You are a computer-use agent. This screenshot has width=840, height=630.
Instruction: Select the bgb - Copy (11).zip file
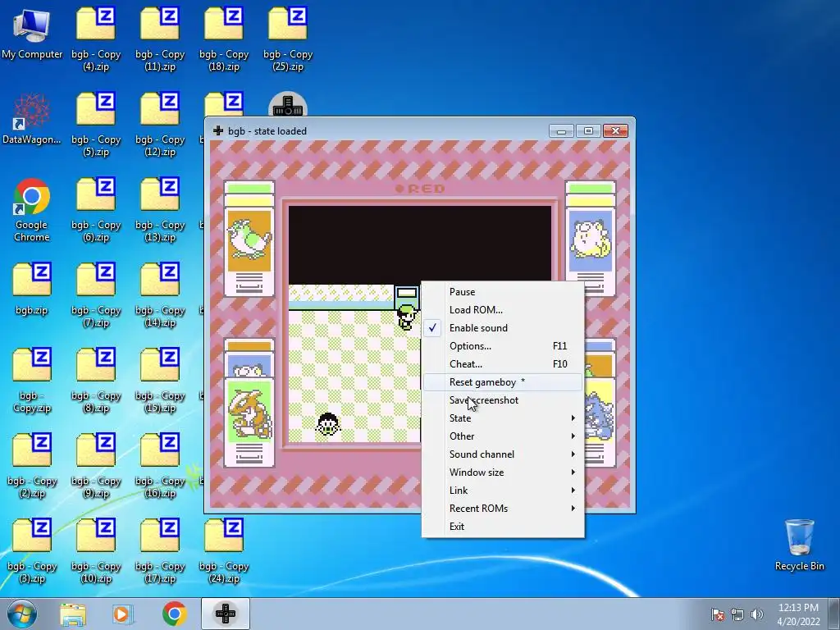click(x=160, y=39)
